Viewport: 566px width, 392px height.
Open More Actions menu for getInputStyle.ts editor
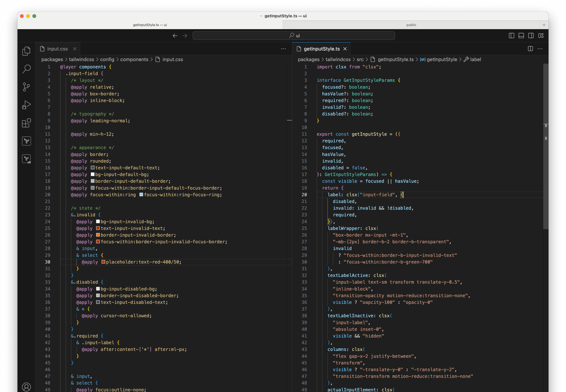point(540,49)
